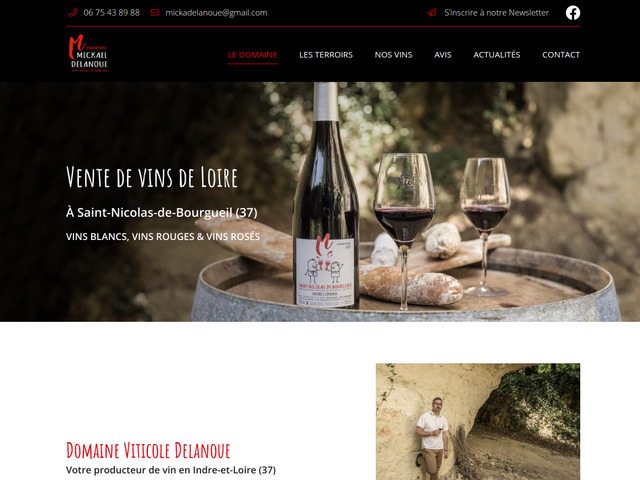Go to the Nos Vins page

(393, 55)
